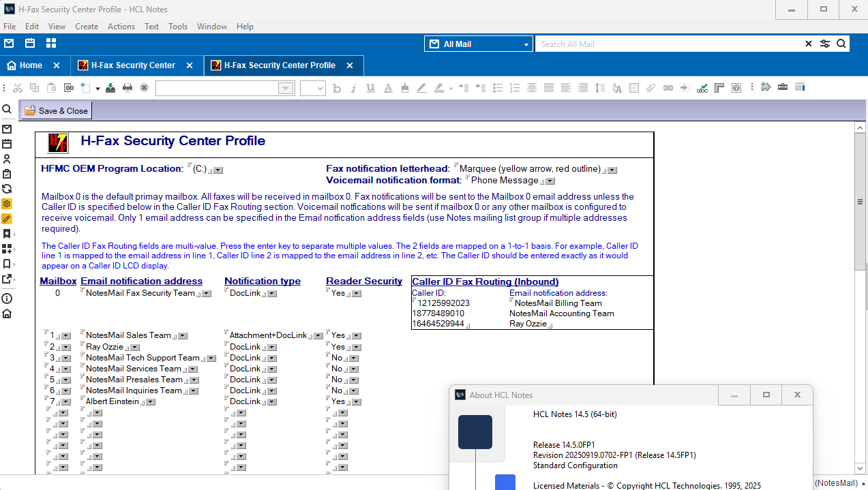Click the Print icon in toolbar
868x490 pixels.
point(127,88)
